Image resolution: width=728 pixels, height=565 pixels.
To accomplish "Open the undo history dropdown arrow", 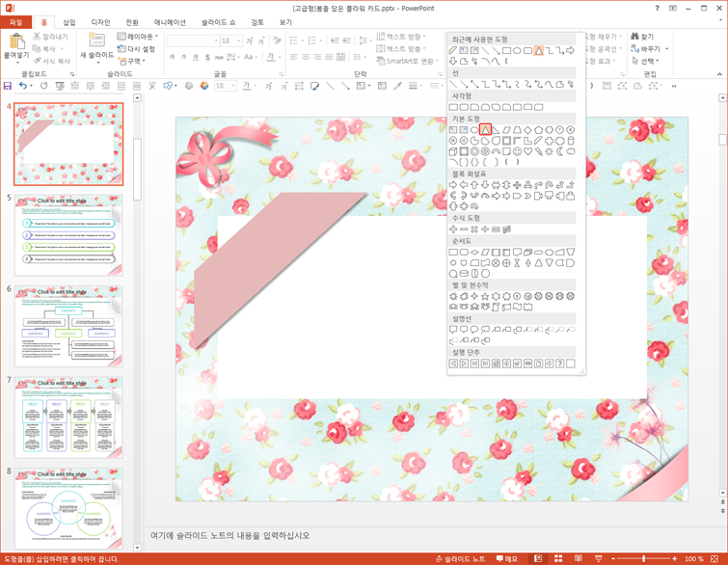I will pos(31,86).
